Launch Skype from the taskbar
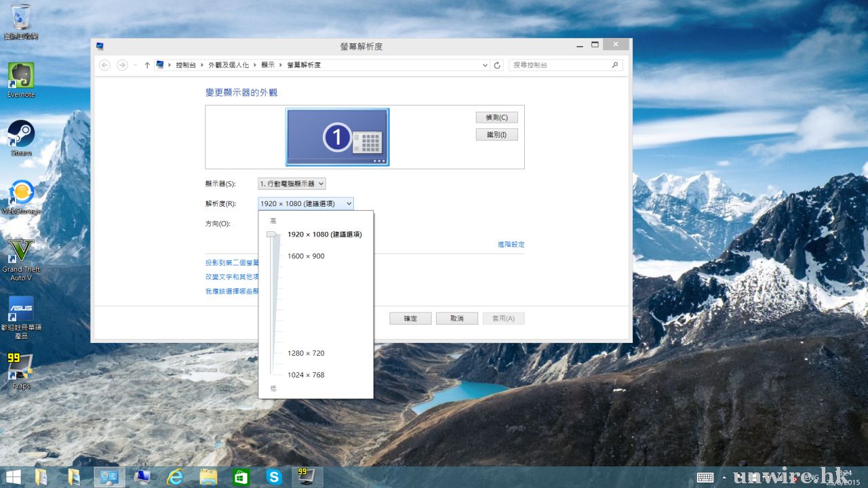 (x=274, y=477)
